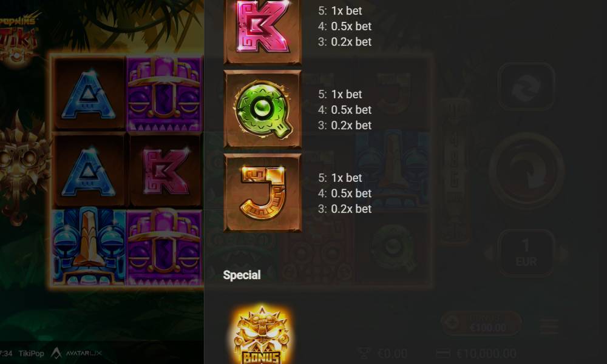Click the top purple tiki mask symbol

[165, 95]
